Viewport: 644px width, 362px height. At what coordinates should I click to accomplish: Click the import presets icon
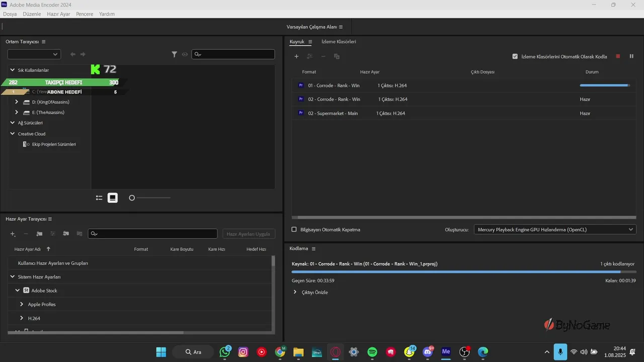click(x=66, y=234)
